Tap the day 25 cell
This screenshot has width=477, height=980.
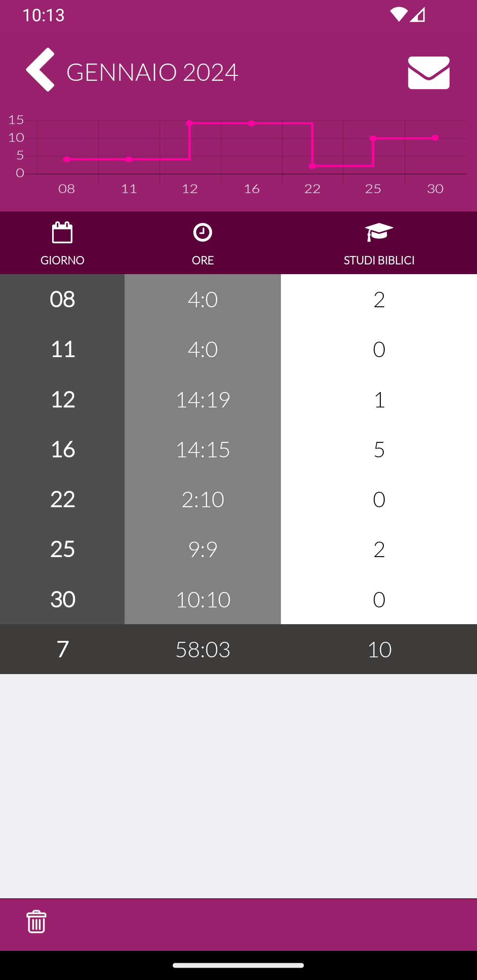pyautogui.click(x=62, y=549)
